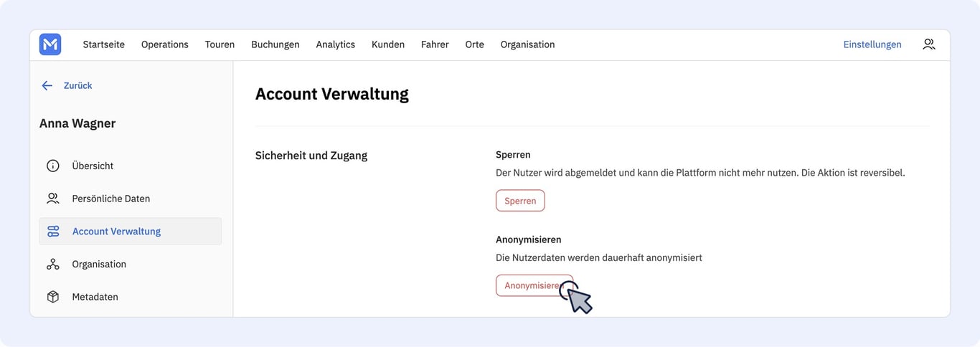
Task: Click the bold Anonymisieren heading
Action: pyautogui.click(x=529, y=239)
